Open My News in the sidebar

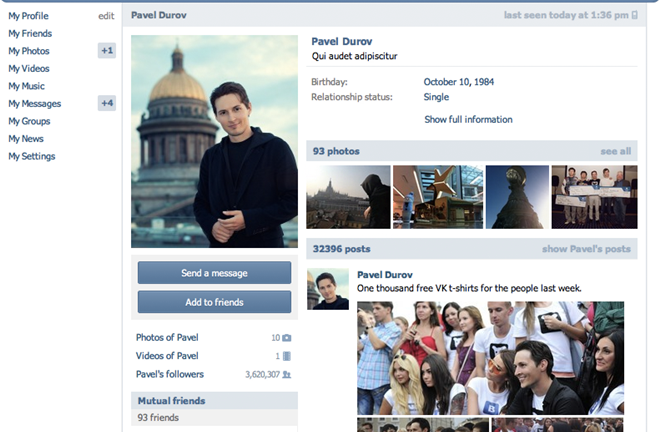26,139
